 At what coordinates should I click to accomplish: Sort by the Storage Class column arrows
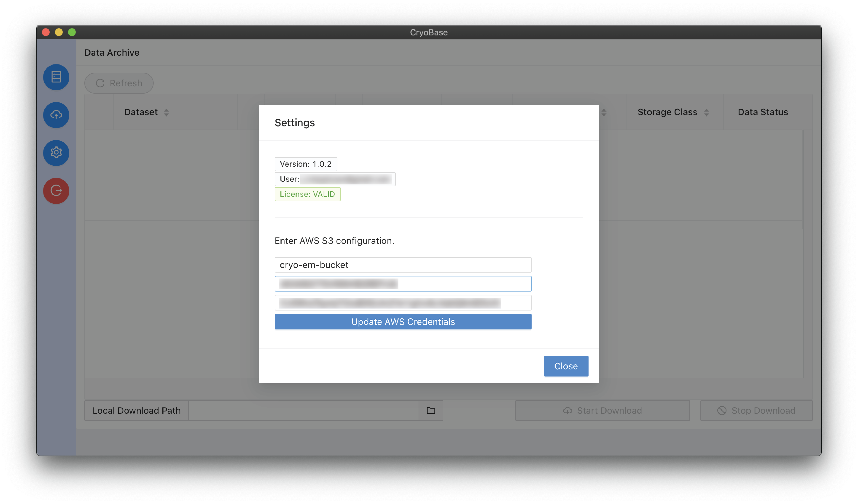[x=707, y=112]
